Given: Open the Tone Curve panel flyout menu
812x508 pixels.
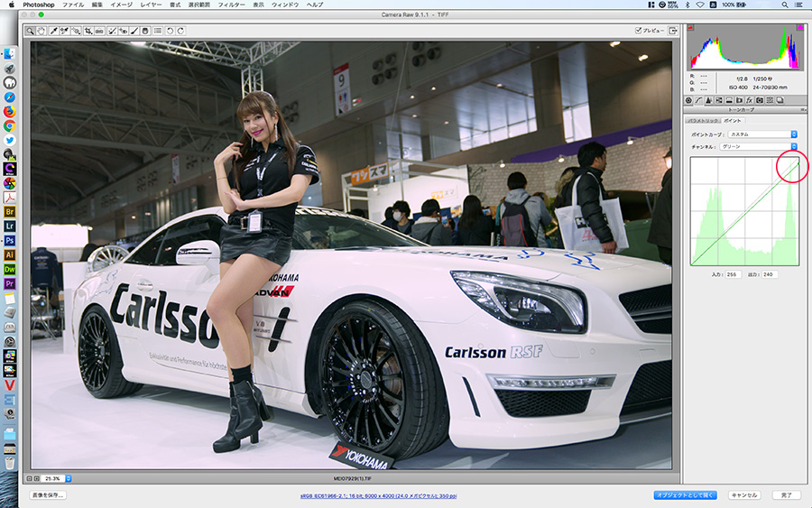Looking at the screenshot, I should pos(803,110).
